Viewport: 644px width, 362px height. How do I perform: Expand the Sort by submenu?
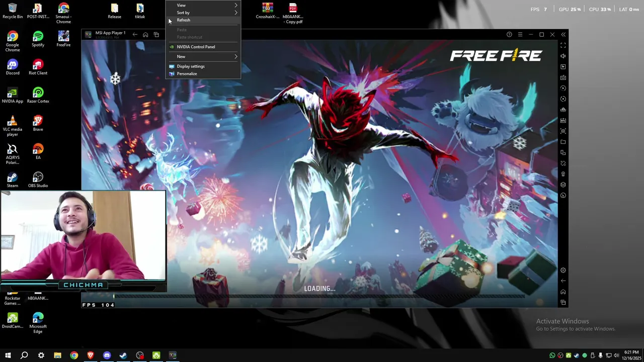click(x=203, y=13)
